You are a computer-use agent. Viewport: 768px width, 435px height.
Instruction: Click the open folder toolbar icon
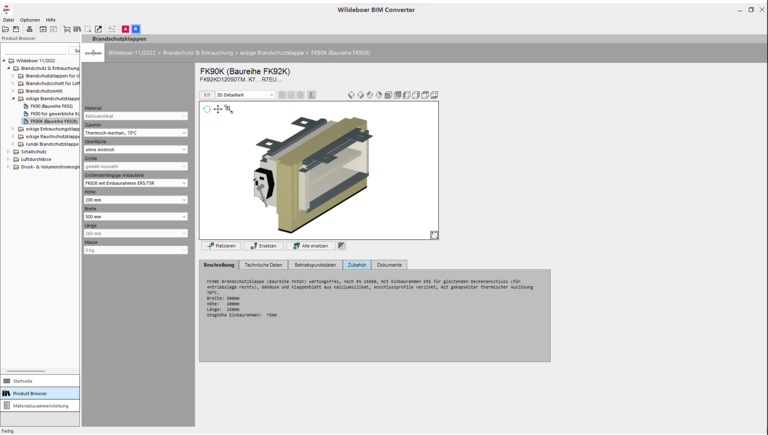(x=5, y=29)
